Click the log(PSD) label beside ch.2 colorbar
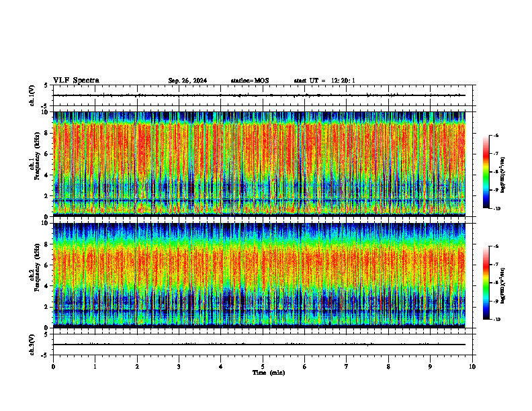Viewport: 532px width, 411px height. tap(503, 285)
